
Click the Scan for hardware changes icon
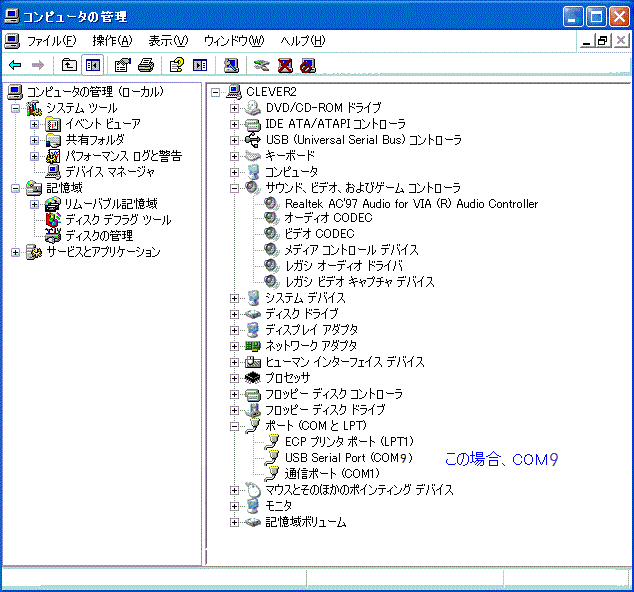pos(231,65)
